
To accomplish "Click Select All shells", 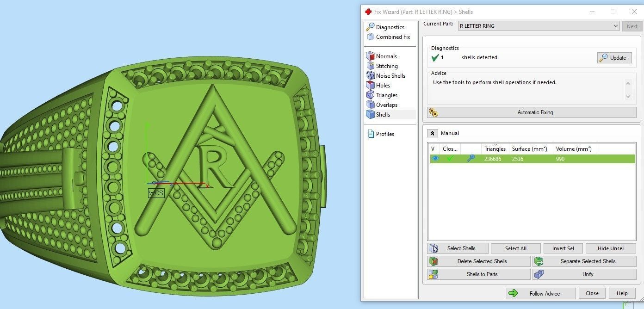I will (x=516, y=248).
